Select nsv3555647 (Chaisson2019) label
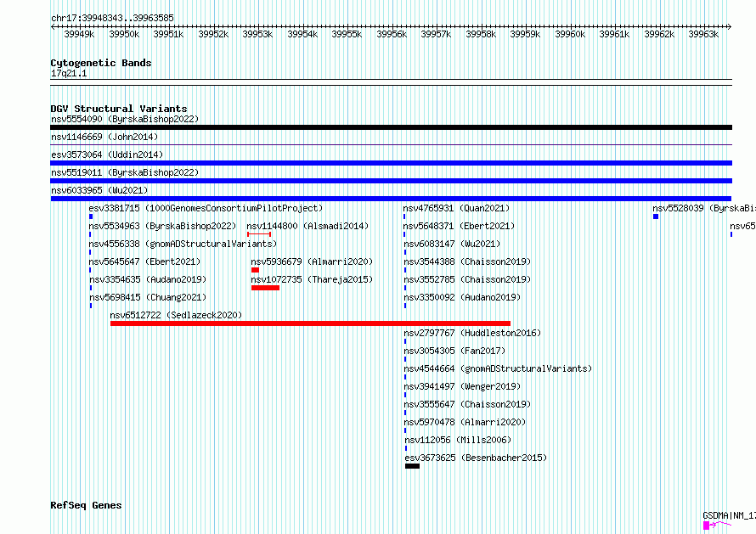756x534 pixels. coord(467,404)
